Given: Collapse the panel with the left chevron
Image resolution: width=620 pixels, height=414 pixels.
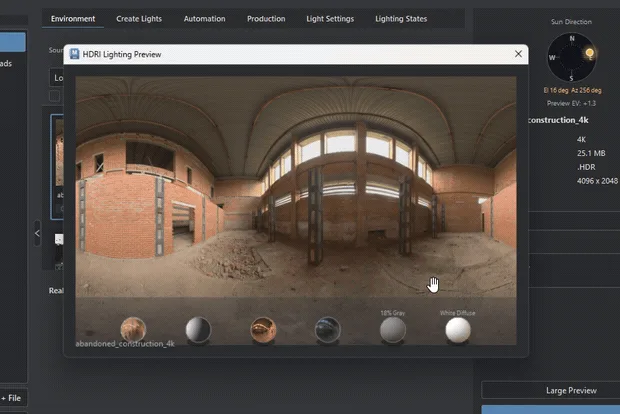Looking at the screenshot, I should point(37,233).
